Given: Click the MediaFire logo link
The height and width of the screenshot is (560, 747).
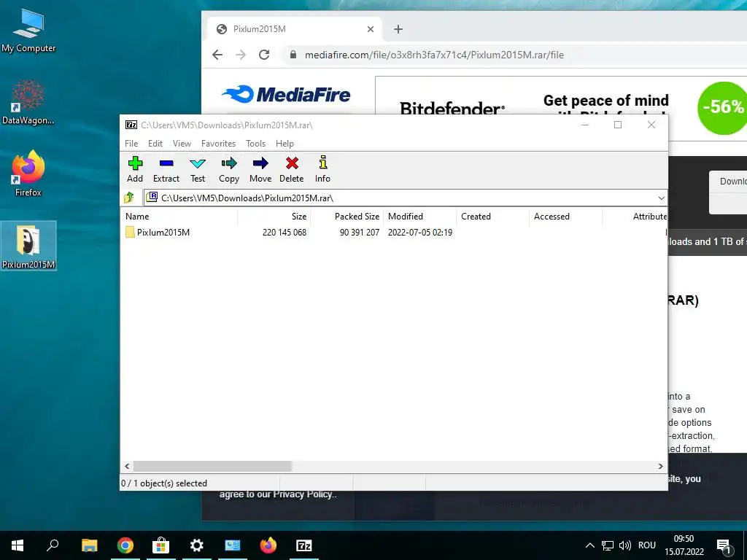Looking at the screenshot, I should [286, 94].
